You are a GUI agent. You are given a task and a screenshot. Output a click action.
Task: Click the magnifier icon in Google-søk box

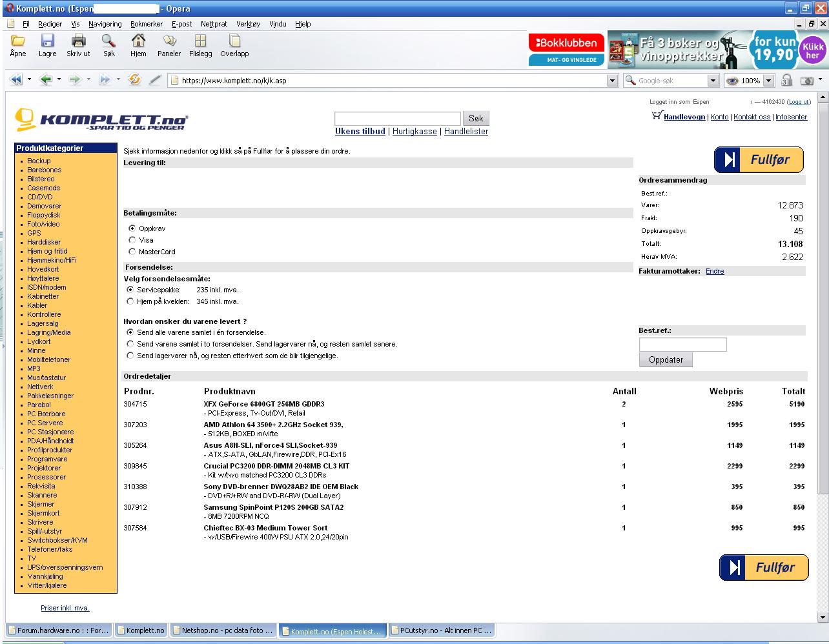(631, 81)
